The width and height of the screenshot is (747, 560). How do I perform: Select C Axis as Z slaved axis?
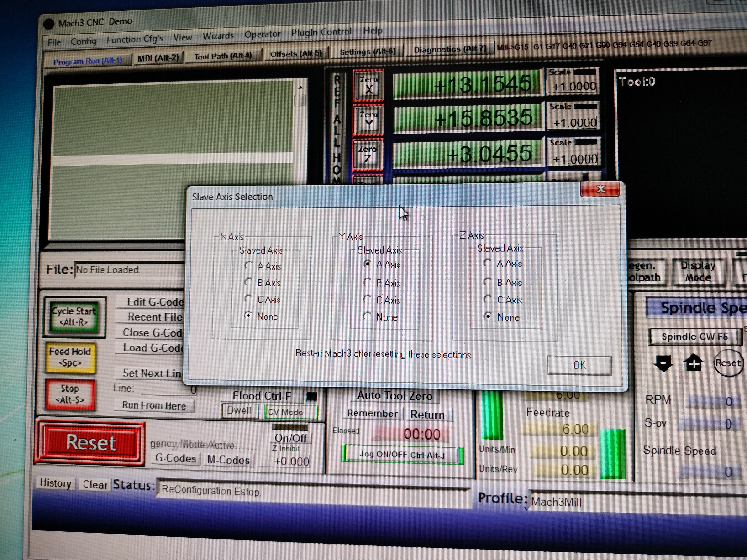pyautogui.click(x=487, y=299)
